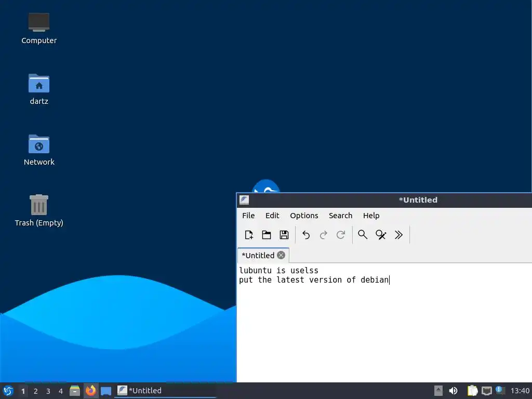Switch to workspace 4
Image resolution: width=532 pixels, height=399 pixels.
coord(61,391)
